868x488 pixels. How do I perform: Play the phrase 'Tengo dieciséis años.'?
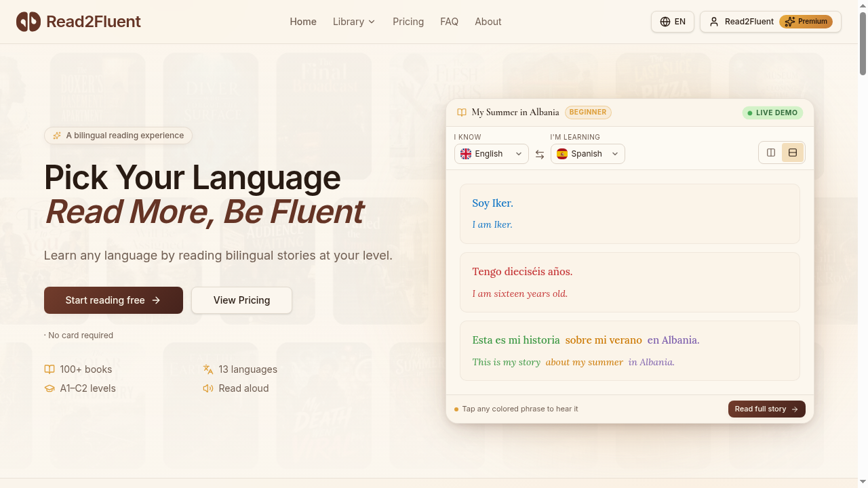(x=523, y=272)
